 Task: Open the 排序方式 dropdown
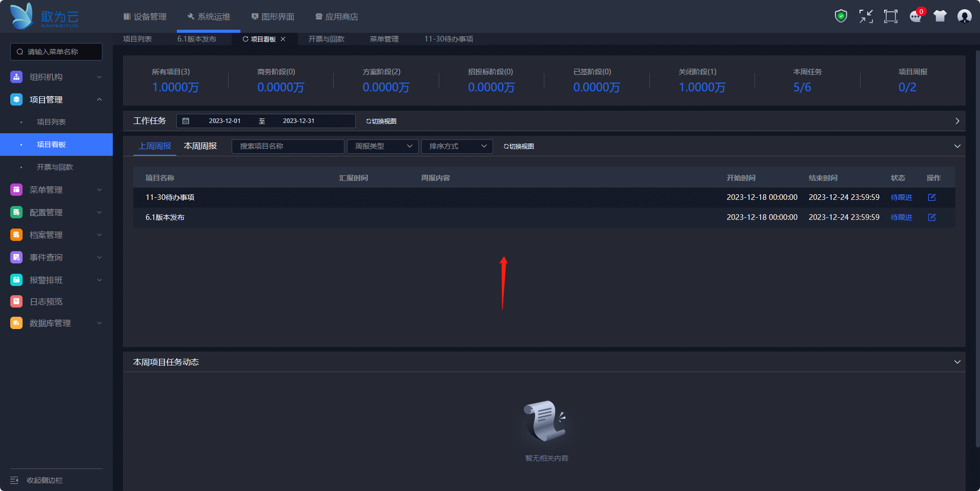457,147
